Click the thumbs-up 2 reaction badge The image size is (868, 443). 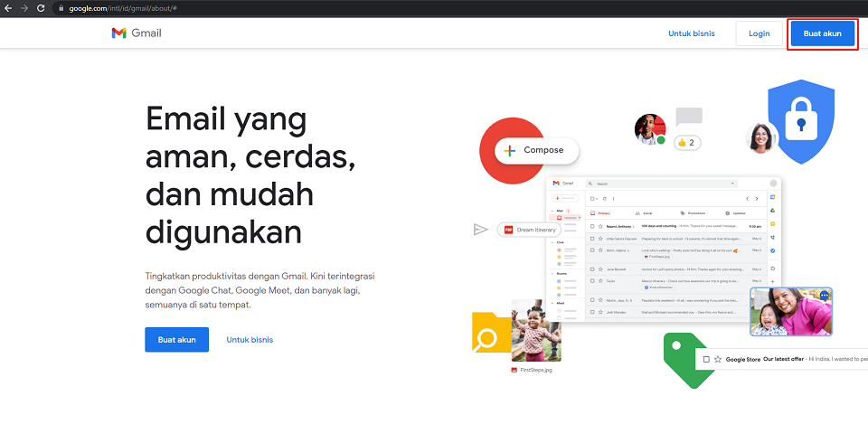pyautogui.click(x=687, y=142)
